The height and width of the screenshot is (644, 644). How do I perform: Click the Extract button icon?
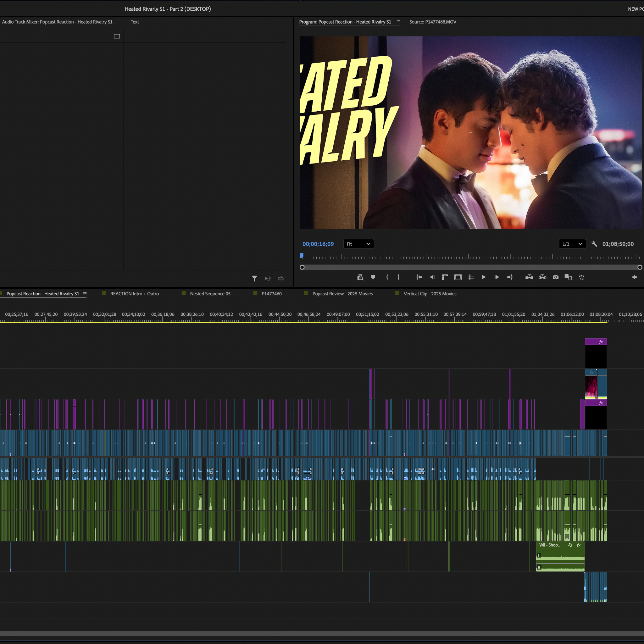point(542,277)
